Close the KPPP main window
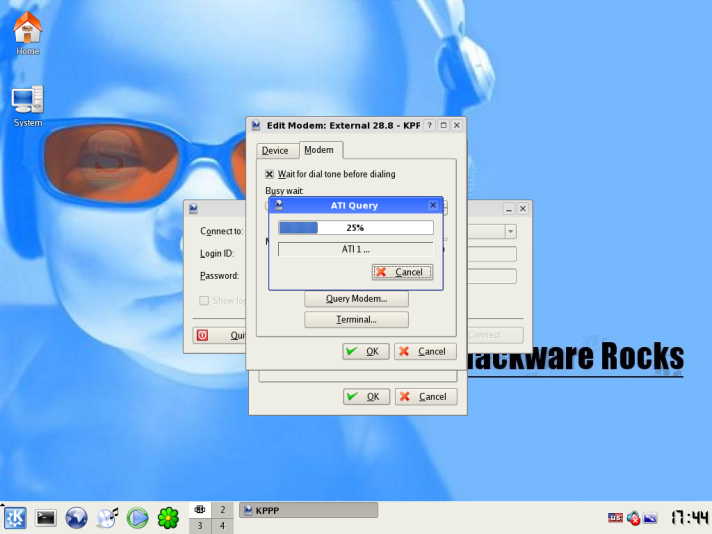 (x=523, y=209)
